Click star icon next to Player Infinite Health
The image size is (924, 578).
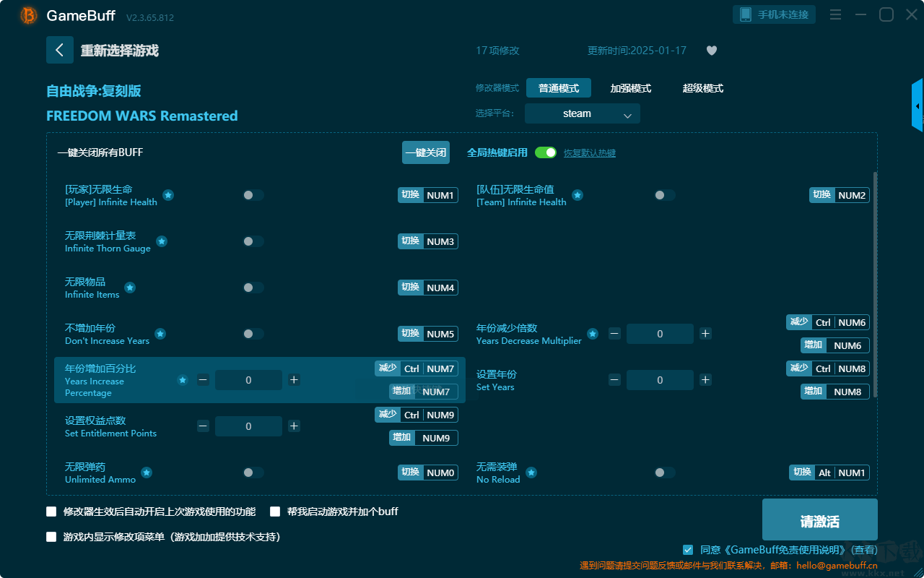point(168,195)
